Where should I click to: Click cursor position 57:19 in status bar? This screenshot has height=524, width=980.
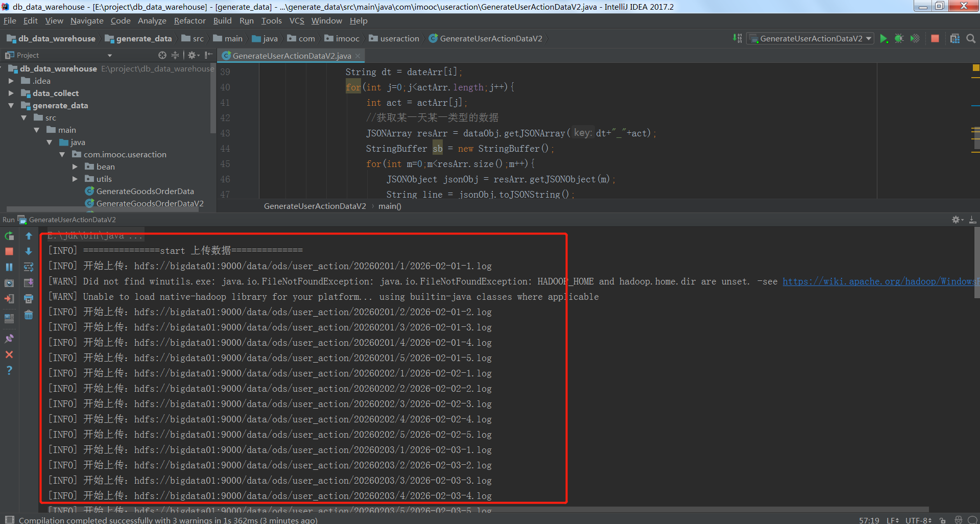point(869,520)
